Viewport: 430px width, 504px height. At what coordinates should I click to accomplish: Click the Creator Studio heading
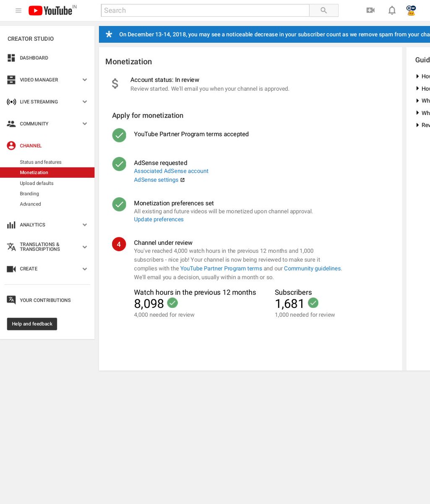tap(31, 39)
